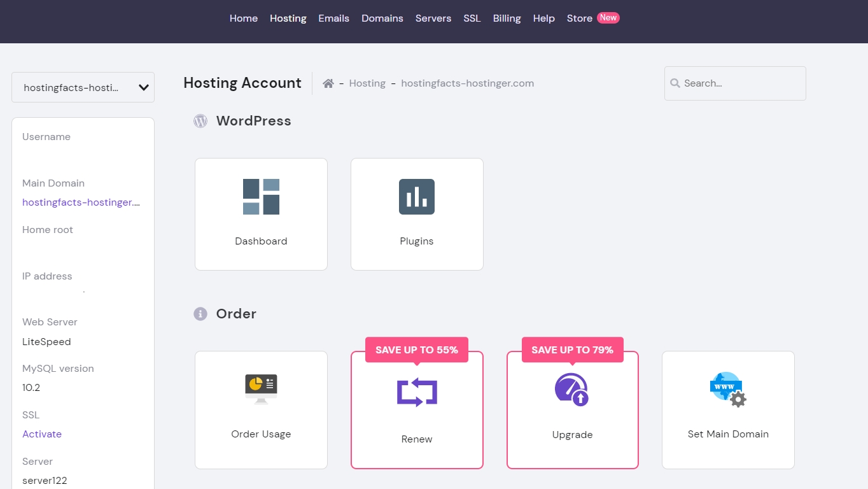The height and width of the screenshot is (489, 868).
Task: Focus the Search input field
Action: [735, 83]
